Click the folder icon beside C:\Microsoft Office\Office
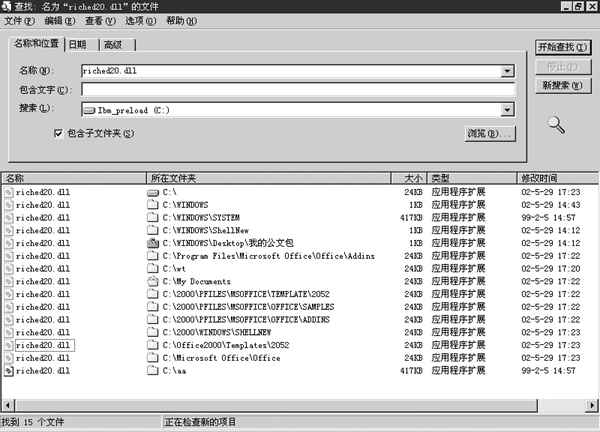The width and height of the screenshot is (600, 432). [x=153, y=358]
